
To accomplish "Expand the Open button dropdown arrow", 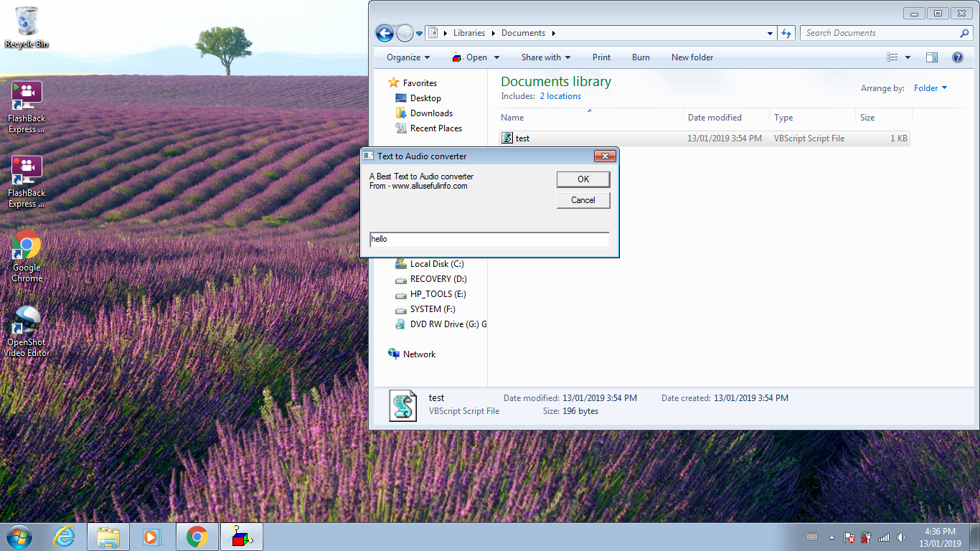I will [x=496, y=57].
